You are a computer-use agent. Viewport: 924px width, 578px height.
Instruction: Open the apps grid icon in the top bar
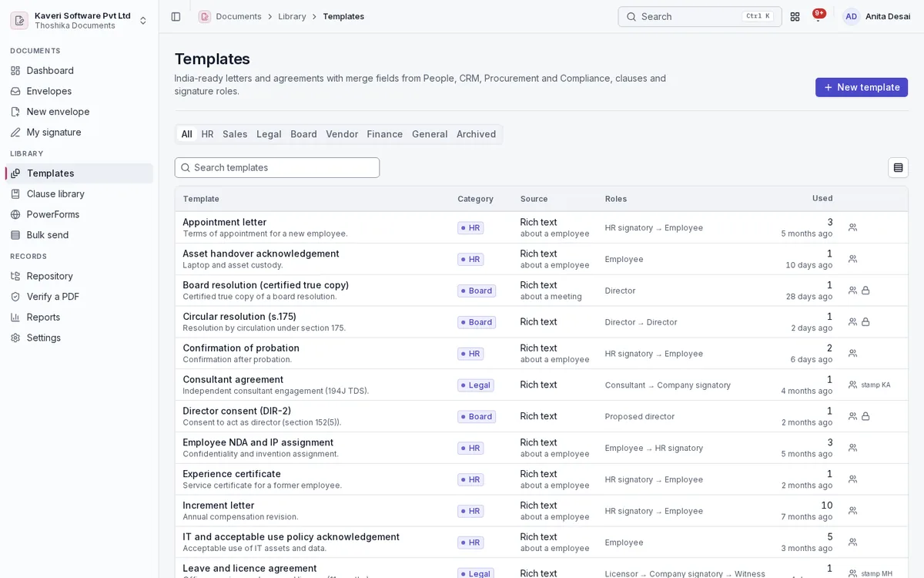[x=795, y=16]
